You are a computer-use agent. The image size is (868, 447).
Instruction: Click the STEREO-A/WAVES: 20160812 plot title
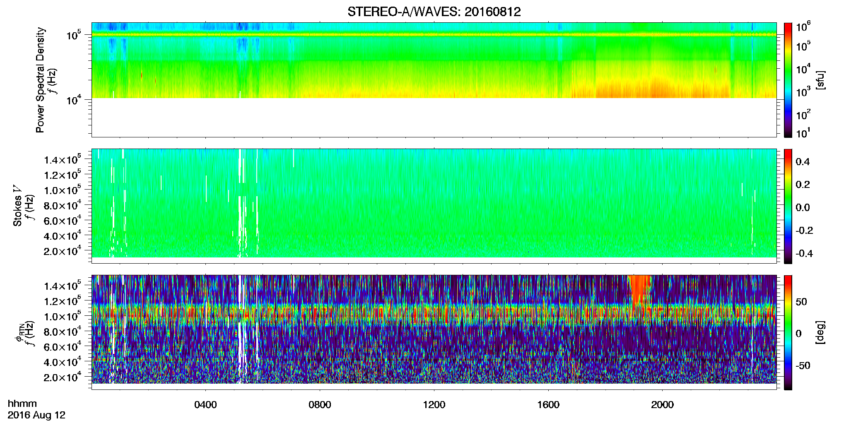pyautogui.click(x=434, y=12)
